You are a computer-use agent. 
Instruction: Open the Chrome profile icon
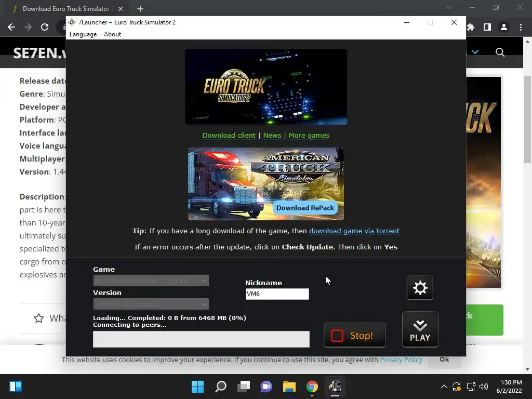[x=504, y=27]
